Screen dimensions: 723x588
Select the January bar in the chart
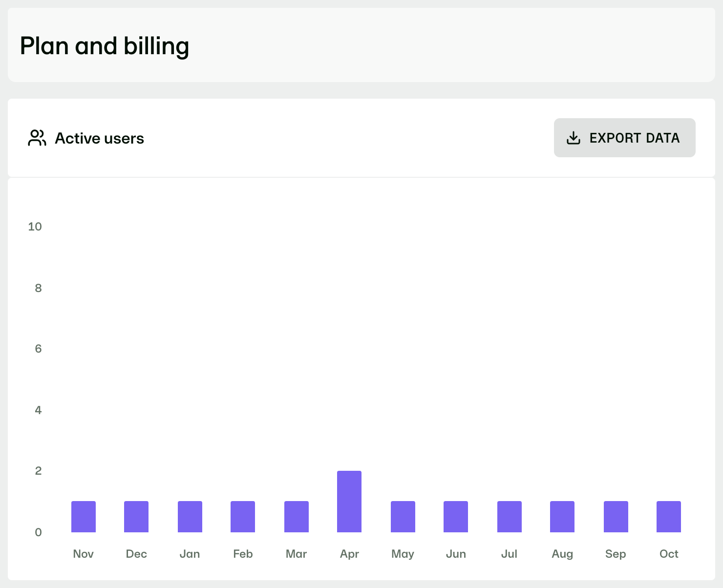pos(190,517)
